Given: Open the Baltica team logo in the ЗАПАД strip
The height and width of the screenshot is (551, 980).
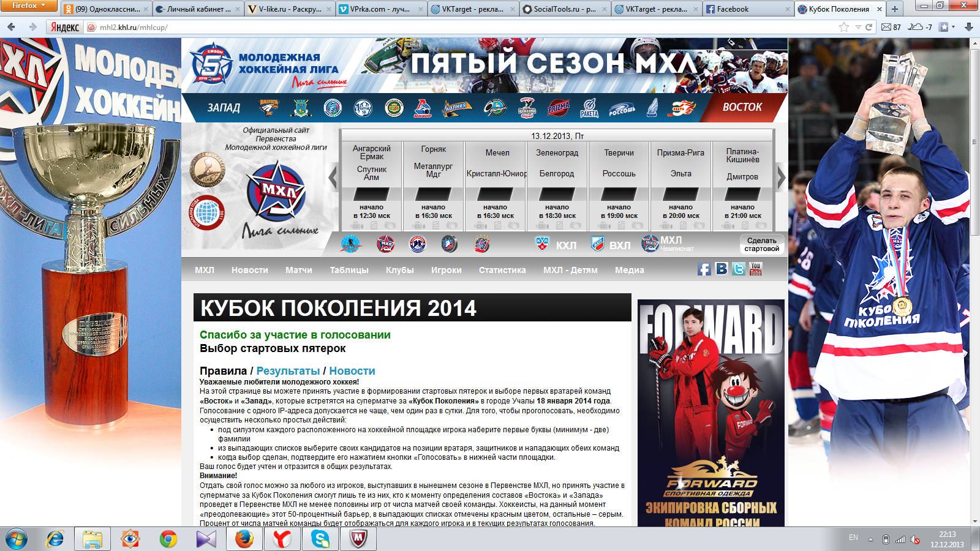Looking at the screenshot, I should pyautogui.click(x=269, y=108).
